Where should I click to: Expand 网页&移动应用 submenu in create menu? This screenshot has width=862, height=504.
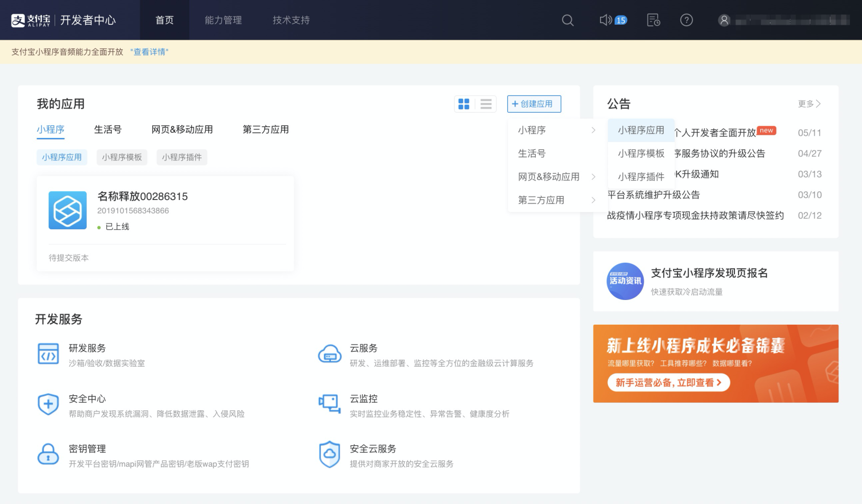pos(594,177)
